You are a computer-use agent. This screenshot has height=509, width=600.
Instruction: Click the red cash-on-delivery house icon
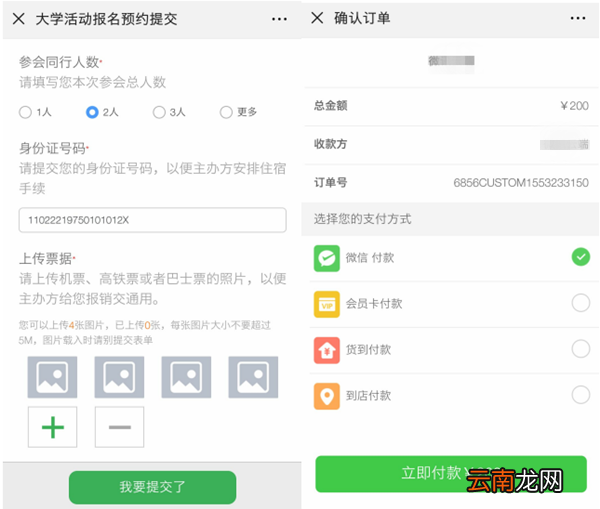[327, 350]
